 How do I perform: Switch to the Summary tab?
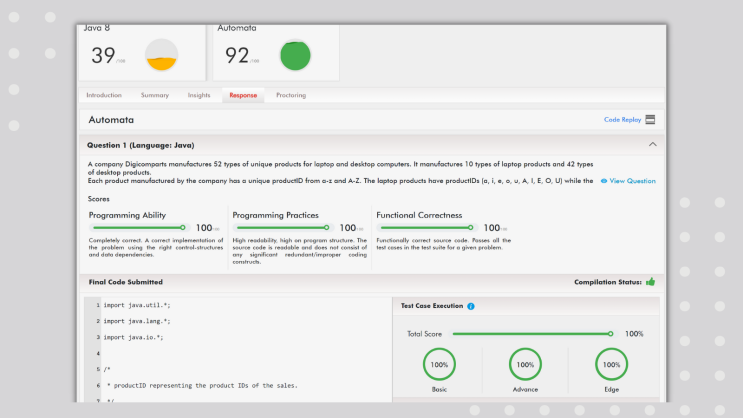pyautogui.click(x=154, y=95)
